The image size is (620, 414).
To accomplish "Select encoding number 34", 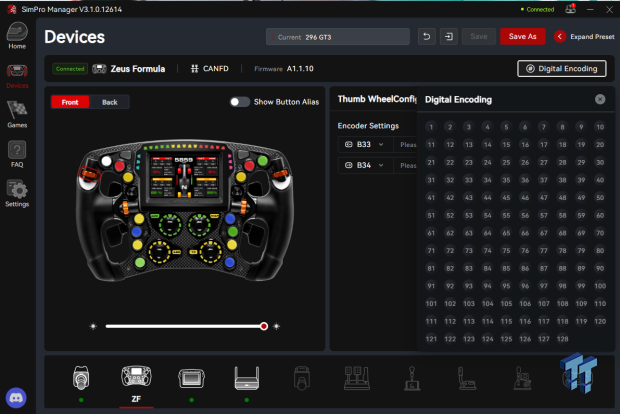I will coord(488,180).
